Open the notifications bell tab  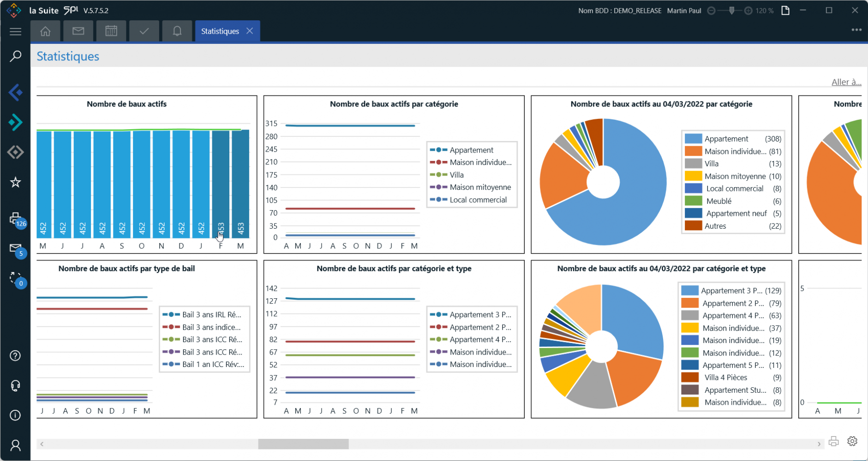tap(177, 31)
